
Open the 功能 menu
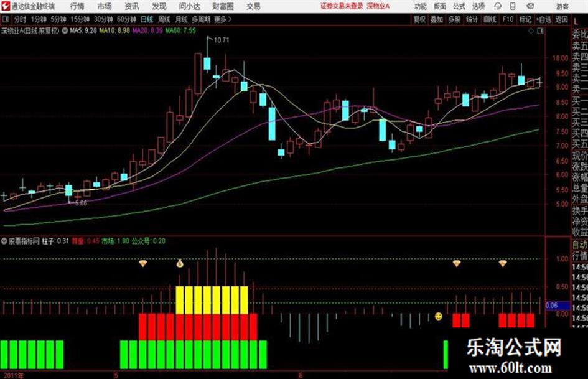coord(421,6)
